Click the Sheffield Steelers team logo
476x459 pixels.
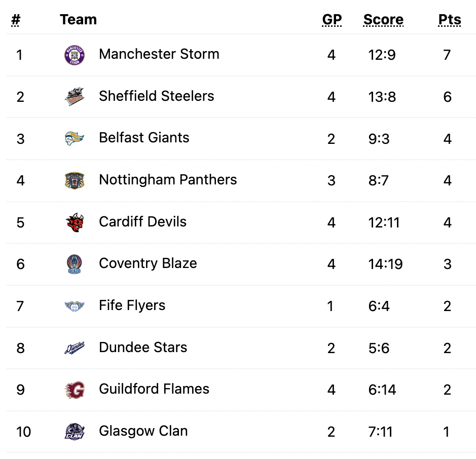tap(75, 97)
